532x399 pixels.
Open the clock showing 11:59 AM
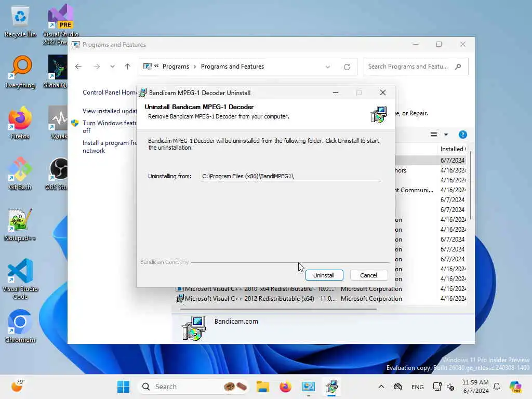(475, 387)
